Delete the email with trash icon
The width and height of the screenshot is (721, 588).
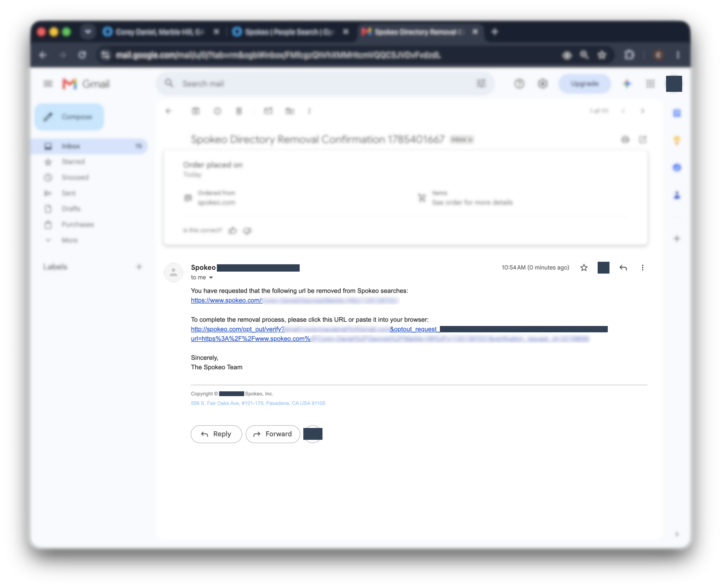pyautogui.click(x=239, y=111)
